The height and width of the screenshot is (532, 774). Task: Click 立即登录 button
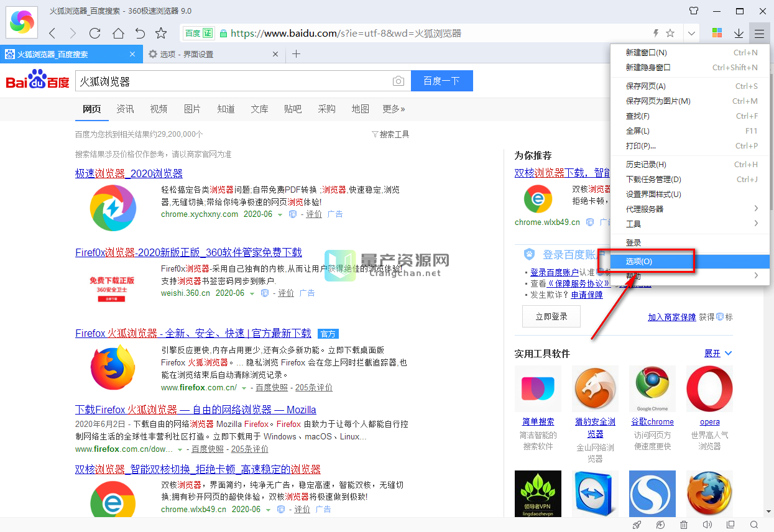[551, 316]
